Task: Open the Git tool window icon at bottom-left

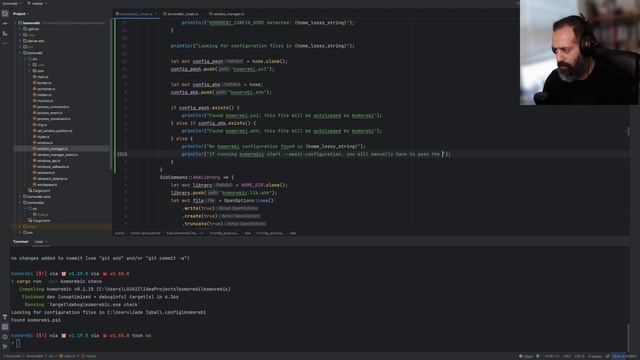Action: [x=5, y=347]
